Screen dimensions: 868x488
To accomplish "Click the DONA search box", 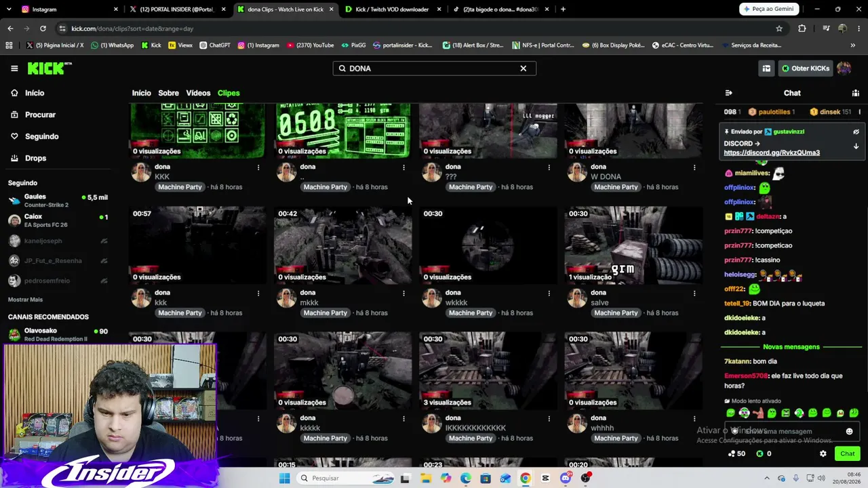I will tap(434, 68).
